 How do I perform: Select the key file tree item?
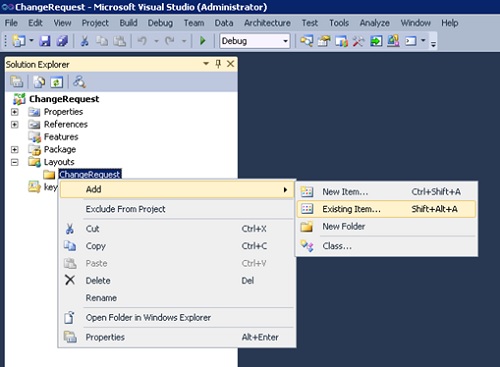click(x=50, y=187)
